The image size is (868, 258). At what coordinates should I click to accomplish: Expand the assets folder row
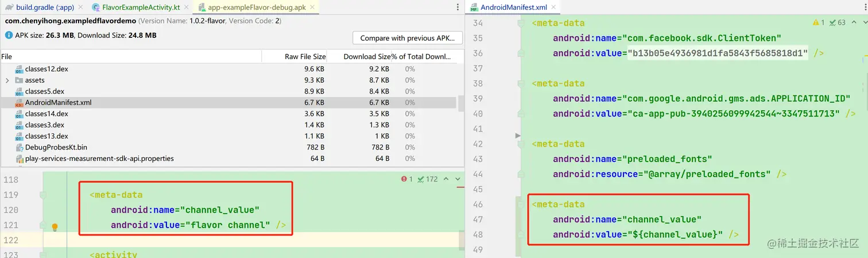(x=7, y=80)
